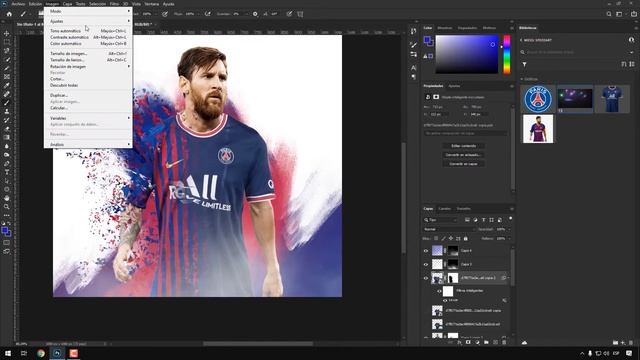The image size is (640, 360).
Task: Open the Filtro menu
Action: [x=114, y=4]
